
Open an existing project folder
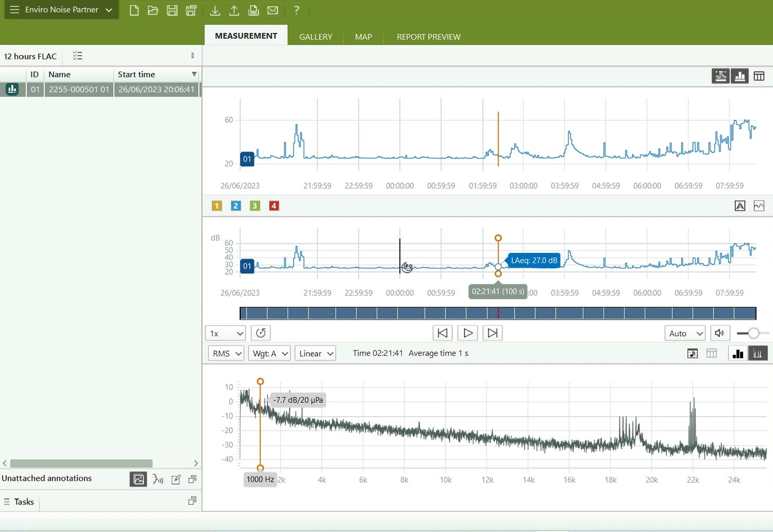click(x=153, y=10)
